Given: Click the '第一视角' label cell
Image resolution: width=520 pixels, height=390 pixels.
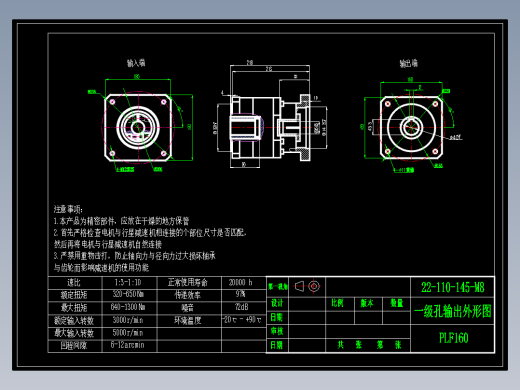Looking at the screenshot, I should point(277,287).
